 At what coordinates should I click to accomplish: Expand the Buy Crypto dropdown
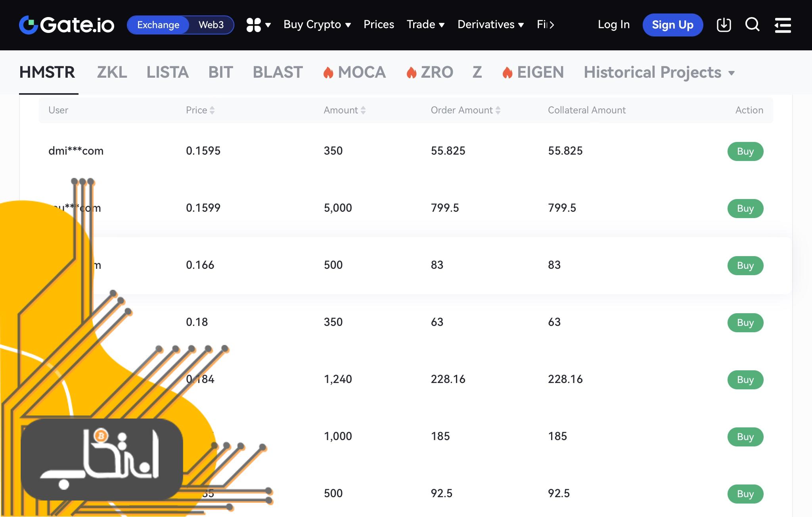click(316, 24)
